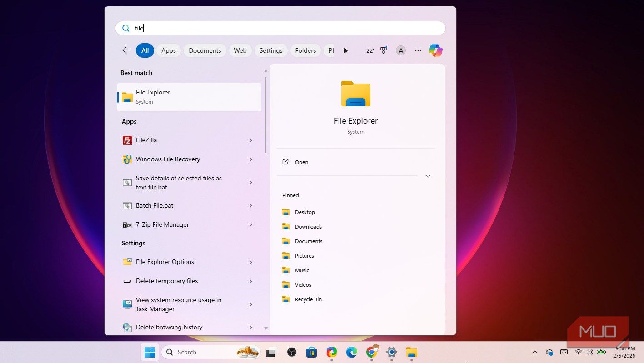Click the search text field containing 'file'

coord(280,28)
